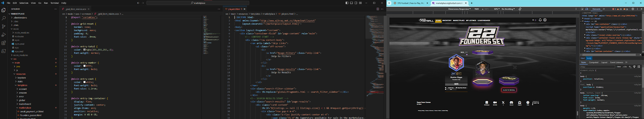This screenshot has height=119, width=644.
Task: Expand the java folder
Action: (18, 66)
